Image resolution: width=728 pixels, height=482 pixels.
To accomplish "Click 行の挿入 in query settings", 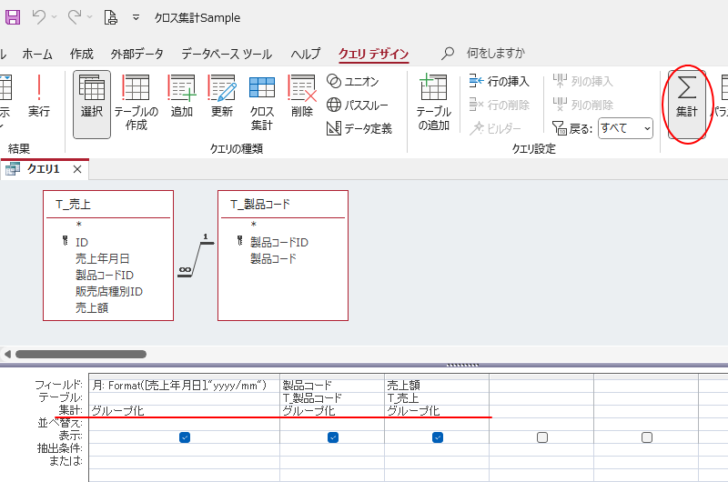I will coord(499,81).
